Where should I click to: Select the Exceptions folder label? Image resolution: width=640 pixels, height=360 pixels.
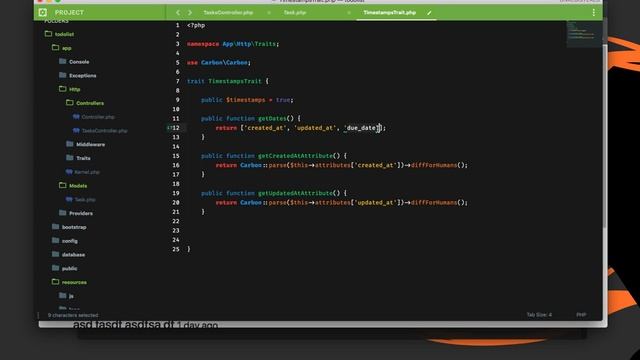(83, 76)
